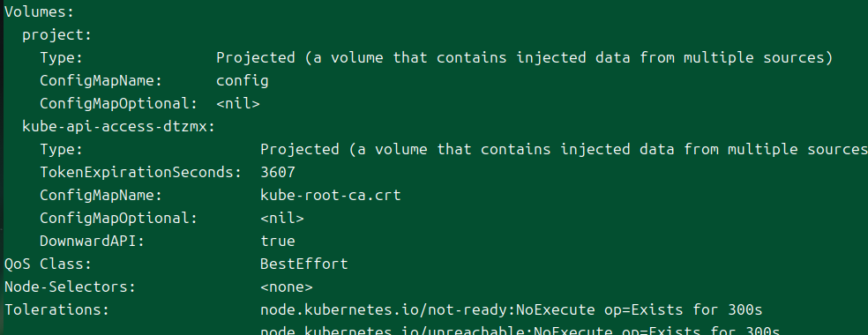The height and width of the screenshot is (335, 868).
Task: Click the "Node-Selectors:" label
Action: pyautogui.click(x=70, y=287)
